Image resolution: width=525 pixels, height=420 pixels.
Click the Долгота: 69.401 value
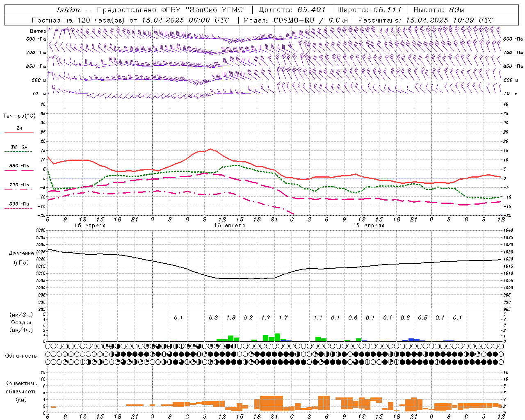pos(292,10)
